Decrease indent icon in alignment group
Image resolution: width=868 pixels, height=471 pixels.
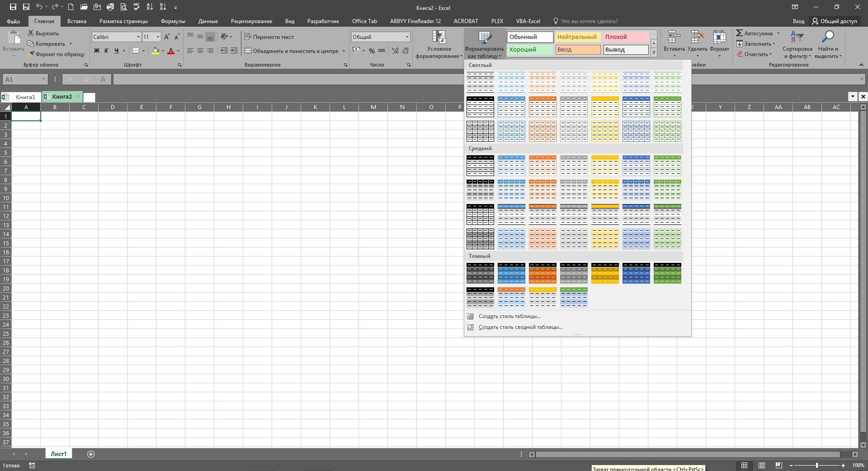(x=224, y=51)
